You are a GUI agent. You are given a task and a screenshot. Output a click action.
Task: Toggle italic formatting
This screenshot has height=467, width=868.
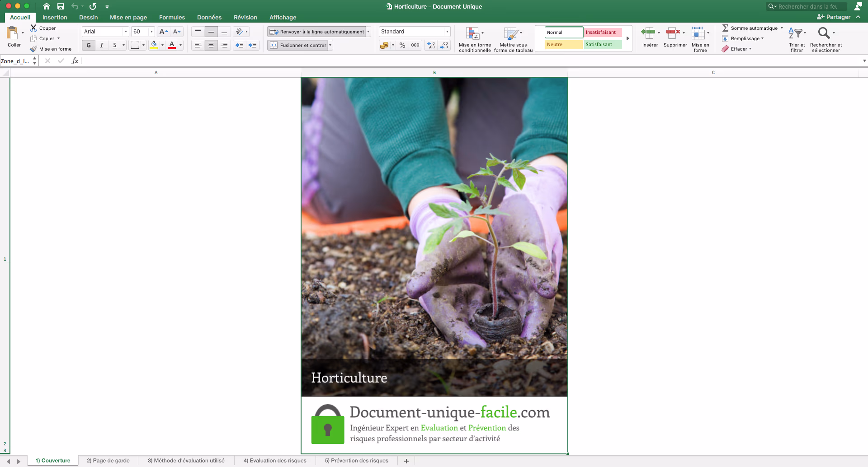coord(102,45)
